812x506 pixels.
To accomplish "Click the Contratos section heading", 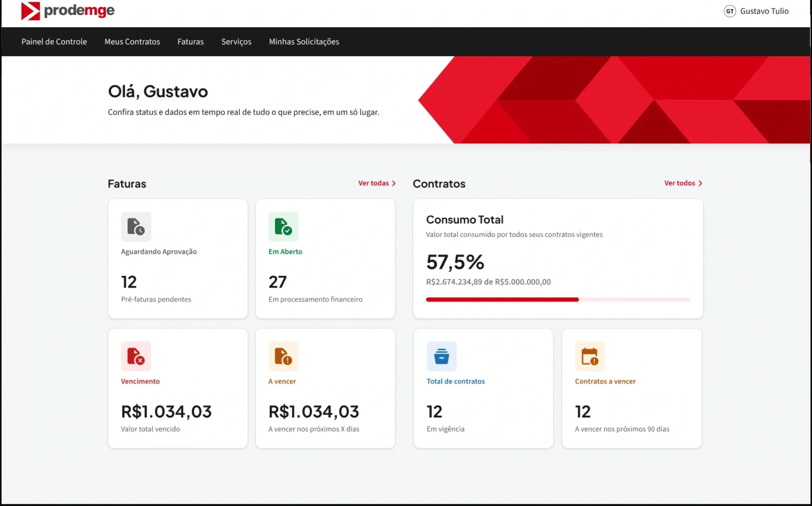I will coord(439,184).
